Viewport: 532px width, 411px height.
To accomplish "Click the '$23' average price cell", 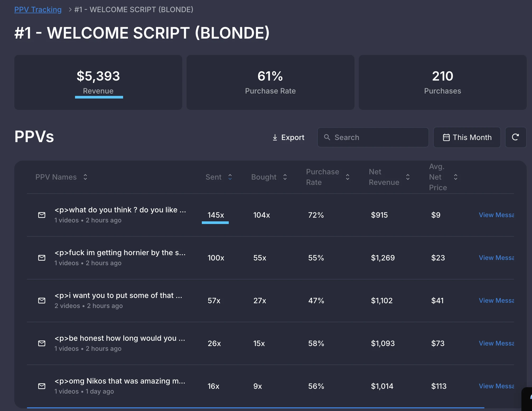I will coord(438,258).
